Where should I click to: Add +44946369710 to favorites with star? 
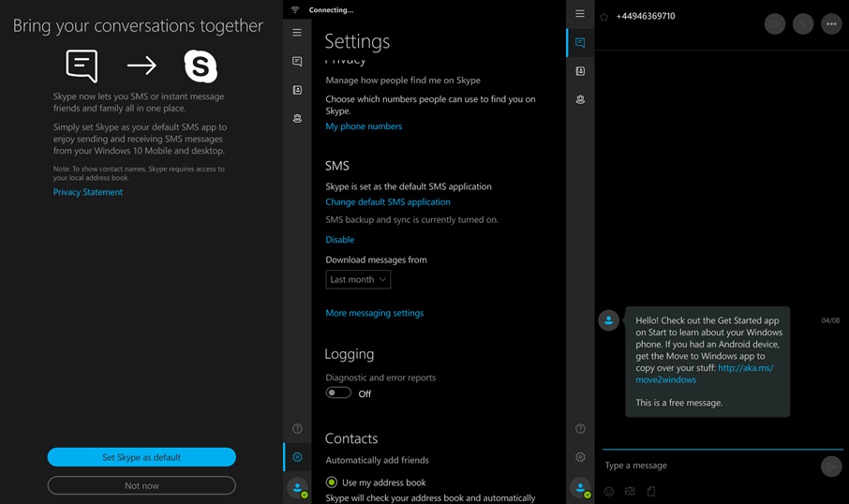coord(603,17)
